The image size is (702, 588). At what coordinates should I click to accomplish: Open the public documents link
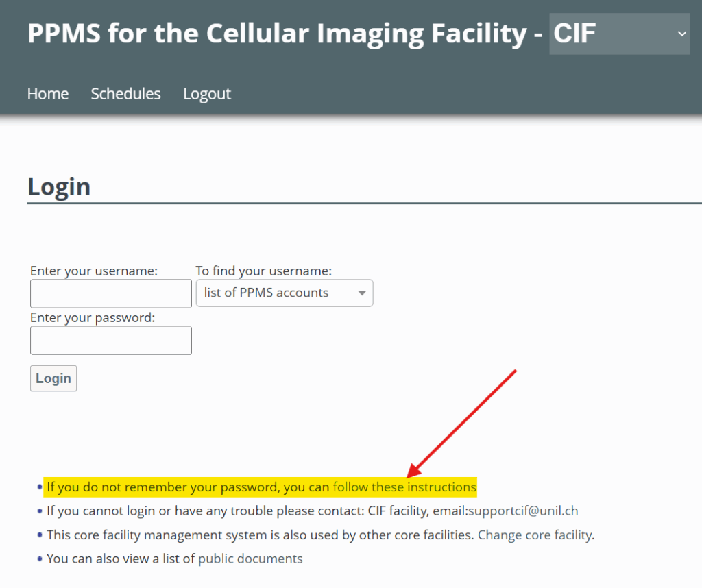(250, 559)
